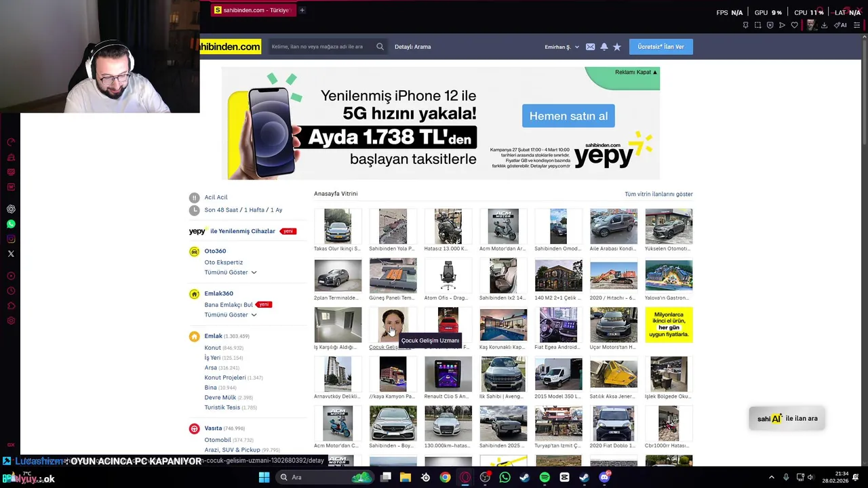Click the Emlak360 category icon
Image resolution: width=868 pixels, height=488 pixels.
click(194, 293)
